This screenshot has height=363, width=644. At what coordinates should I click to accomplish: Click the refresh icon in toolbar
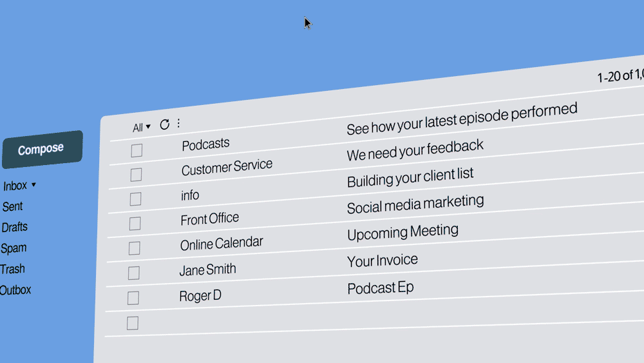click(165, 125)
